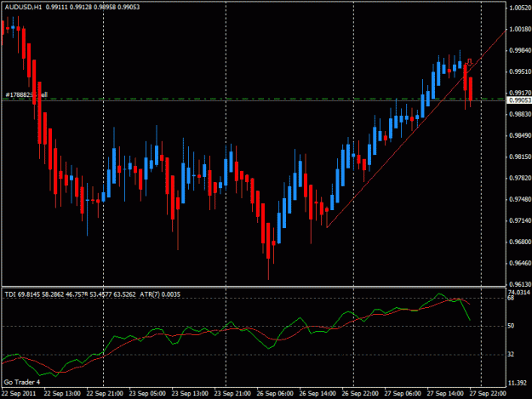532x399 pixels.
Task: Click the 22 Sep 21:00 time label
Action: pos(105,394)
